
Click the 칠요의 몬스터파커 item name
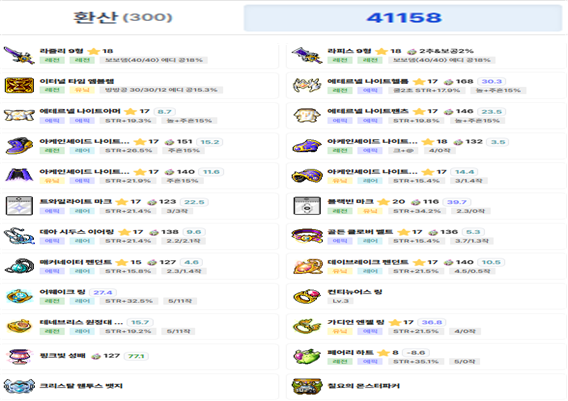pos(363,386)
